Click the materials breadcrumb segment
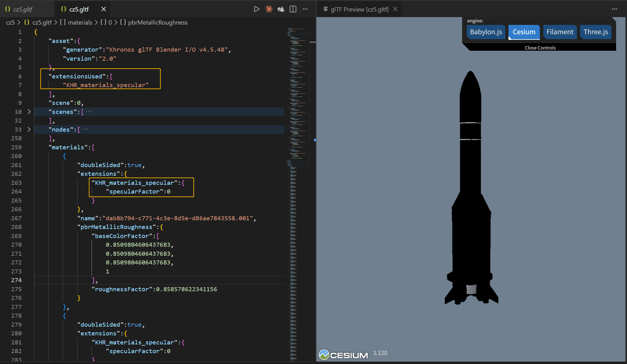This screenshot has width=627, height=364. tap(80, 22)
